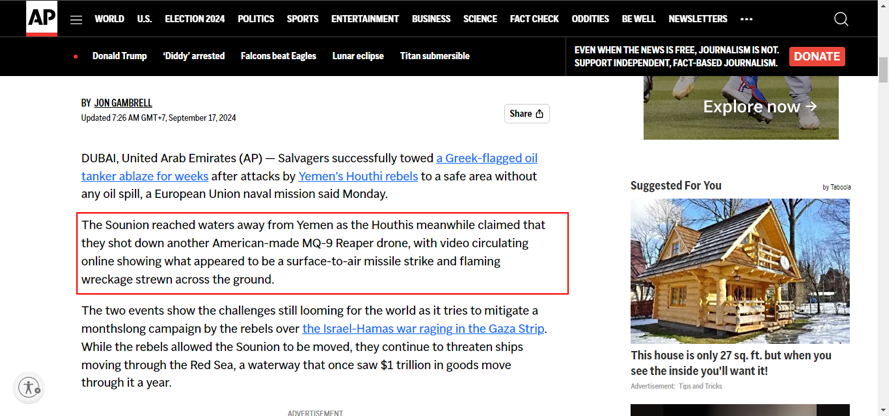This screenshot has height=416, width=889.
Task: Open Fact Check section
Action: tap(534, 19)
